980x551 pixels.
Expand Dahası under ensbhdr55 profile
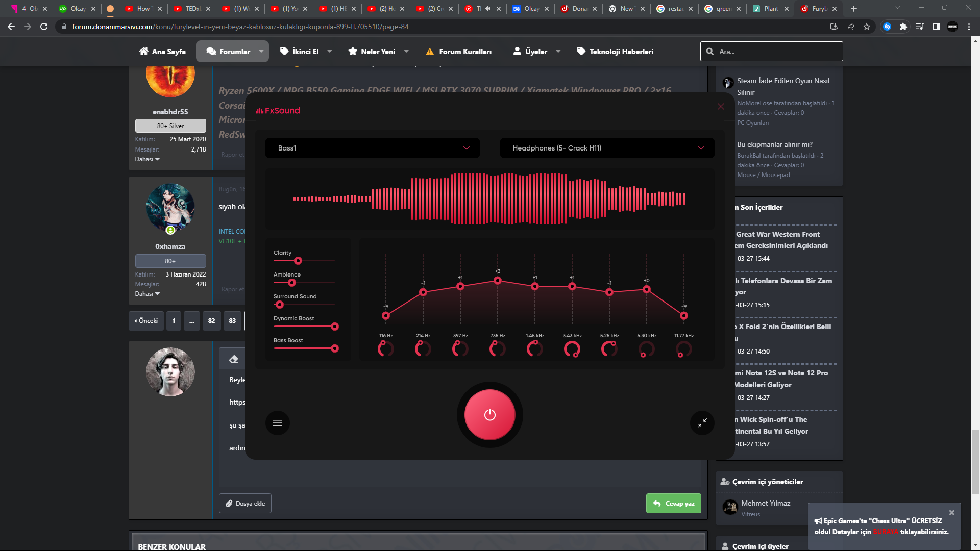(147, 159)
